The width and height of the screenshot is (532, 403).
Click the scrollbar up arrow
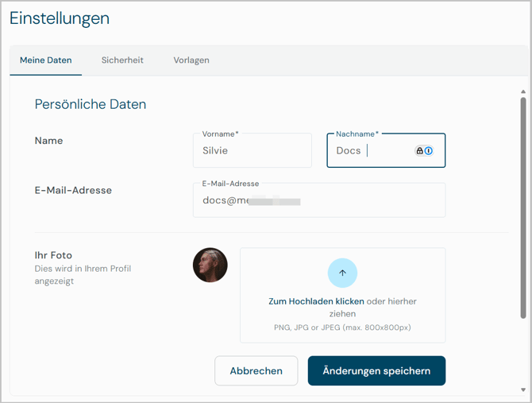click(x=523, y=91)
